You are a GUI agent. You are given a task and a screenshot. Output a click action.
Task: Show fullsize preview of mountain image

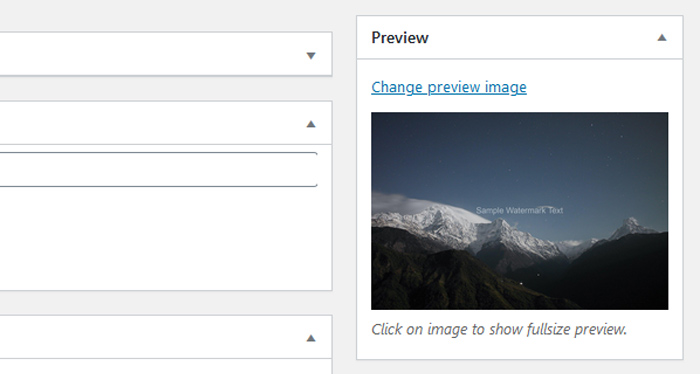click(x=520, y=211)
